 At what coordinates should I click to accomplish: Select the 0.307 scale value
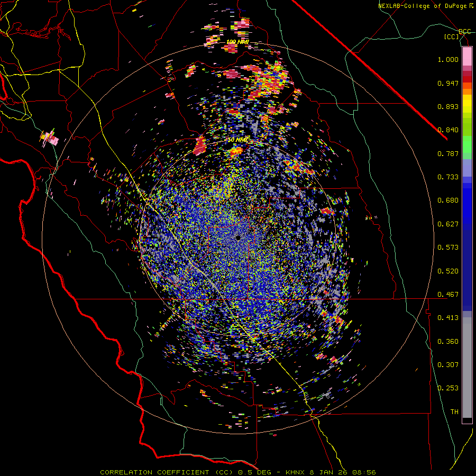(448, 365)
